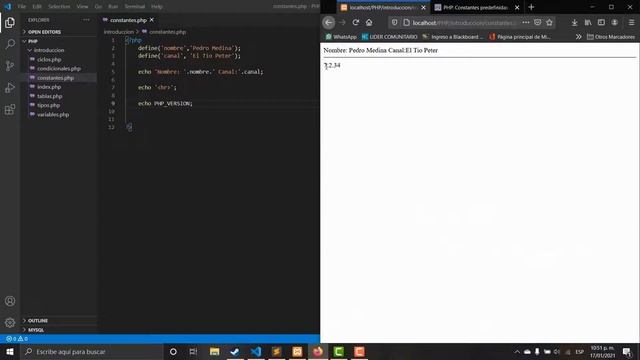
Task: Open Firefox home page
Action: click(369, 22)
